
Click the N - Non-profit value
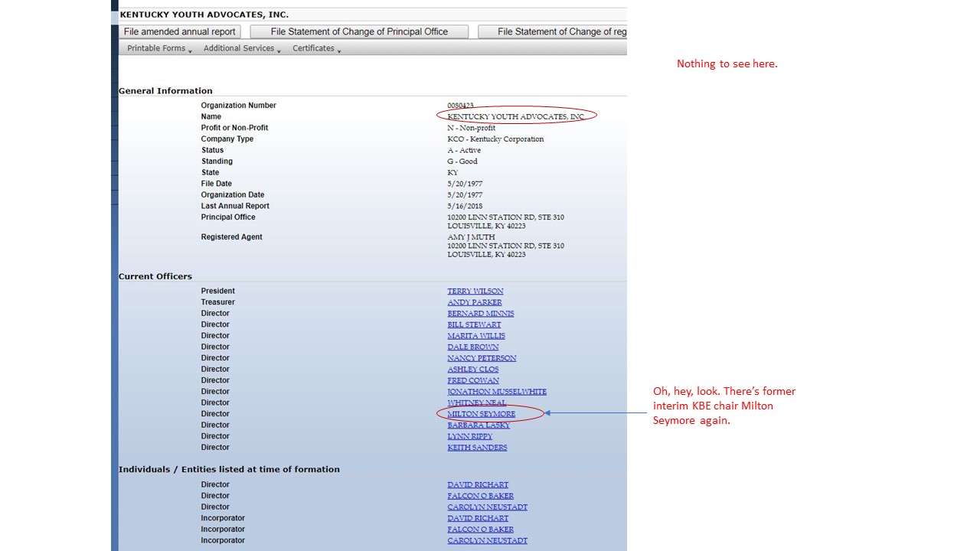472,128
